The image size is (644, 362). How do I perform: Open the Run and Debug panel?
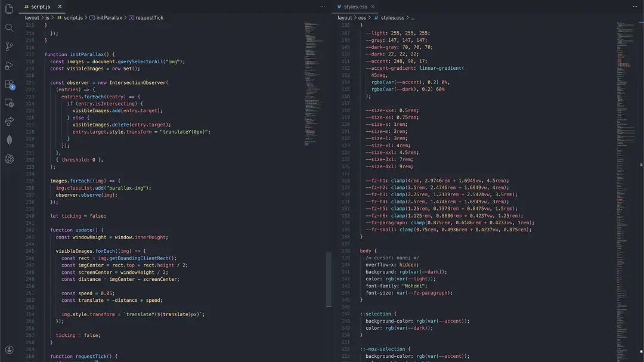(x=9, y=66)
